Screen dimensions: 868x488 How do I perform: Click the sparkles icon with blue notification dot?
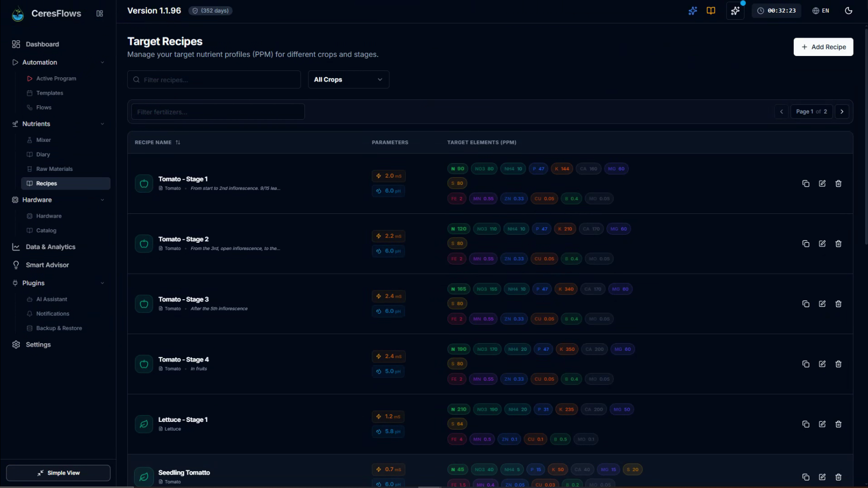tap(735, 11)
